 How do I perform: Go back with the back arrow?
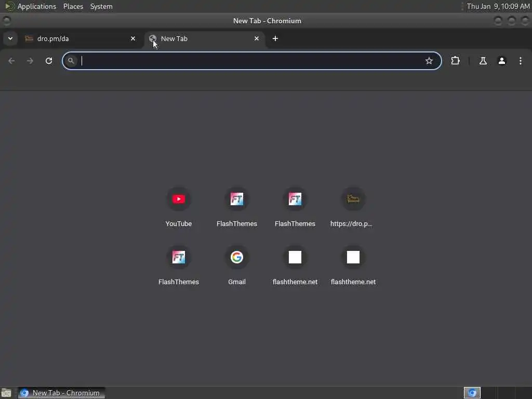11,61
